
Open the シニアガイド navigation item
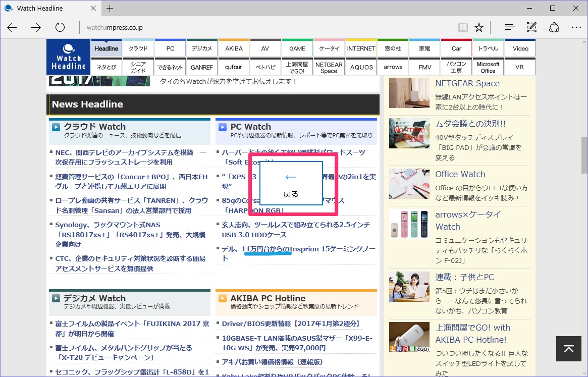coord(138,67)
